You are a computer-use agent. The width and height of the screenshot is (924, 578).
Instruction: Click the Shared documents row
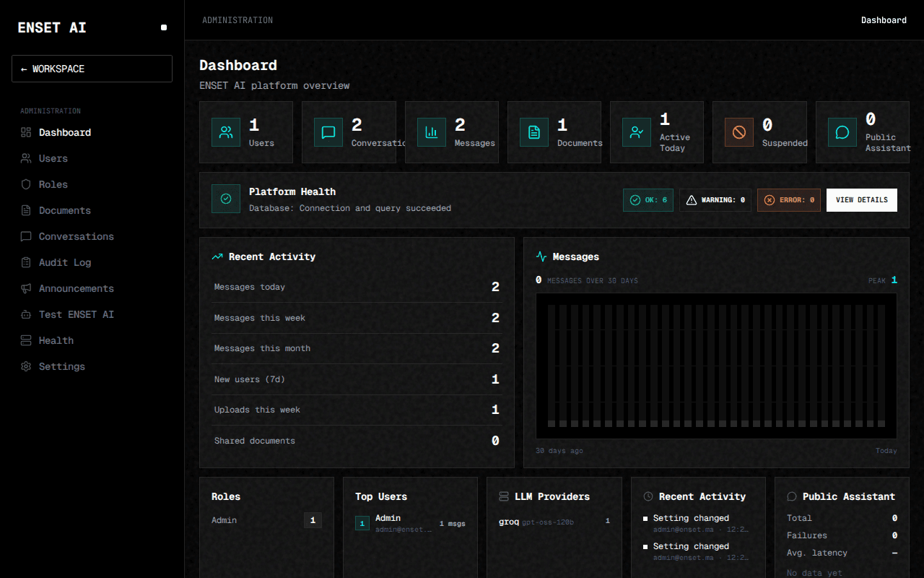pyautogui.click(x=357, y=441)
